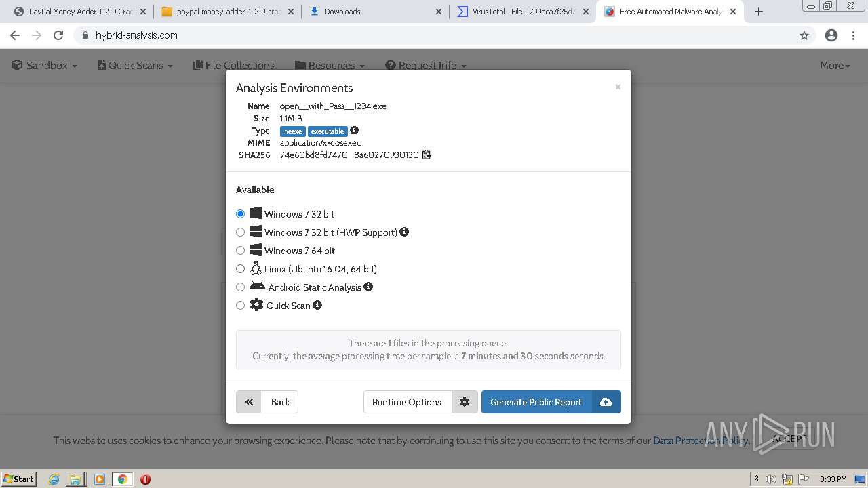Open Runtime Options
The image size is (868, 488).
pos(407,402)
